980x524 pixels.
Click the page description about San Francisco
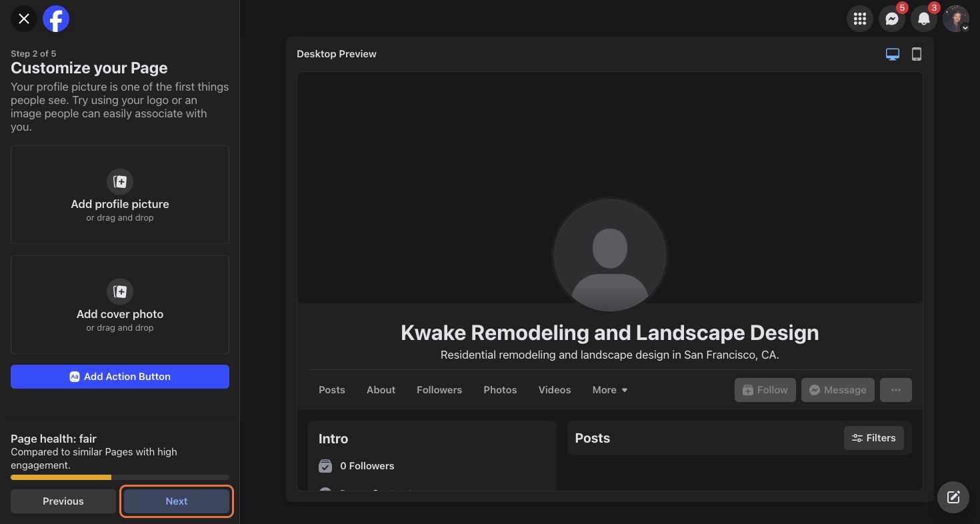point(610,355)
